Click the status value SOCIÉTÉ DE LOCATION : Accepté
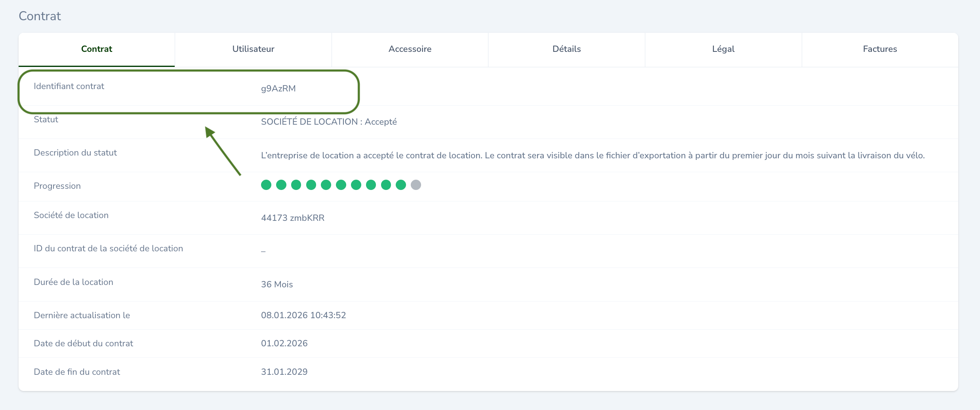Viewport: 980px width, 410px height. point(329,122)
